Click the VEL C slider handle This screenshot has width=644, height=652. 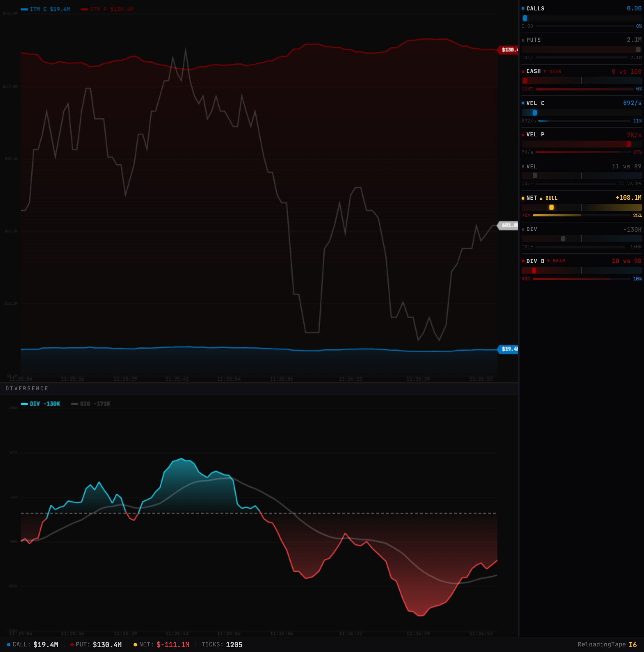click(x=534, y=113)
